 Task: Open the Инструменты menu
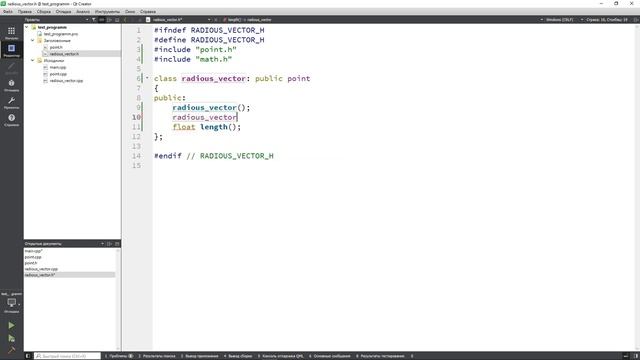107,12
